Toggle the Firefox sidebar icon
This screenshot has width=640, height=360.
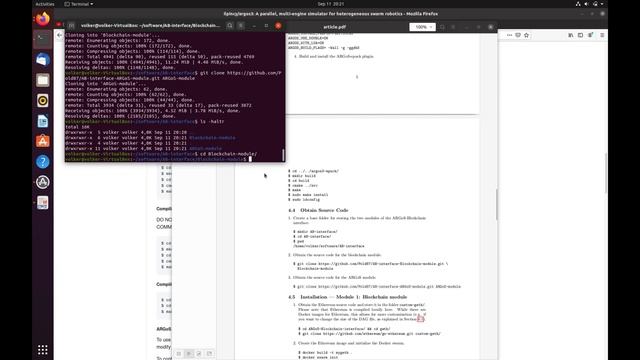click(x=580, y=36)
